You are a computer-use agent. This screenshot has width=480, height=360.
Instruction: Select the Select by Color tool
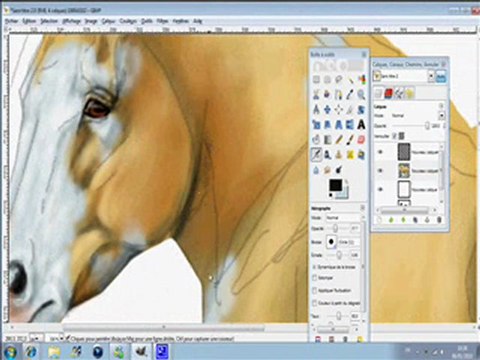pyautogui.click(x=361, y=79)
